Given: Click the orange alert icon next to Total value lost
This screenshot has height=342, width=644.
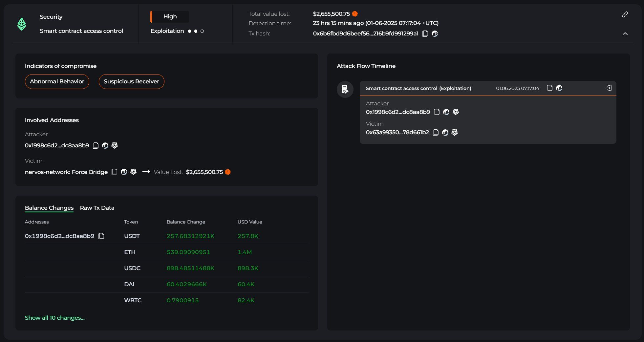Looking at the screenshot, I should (354, 13).
